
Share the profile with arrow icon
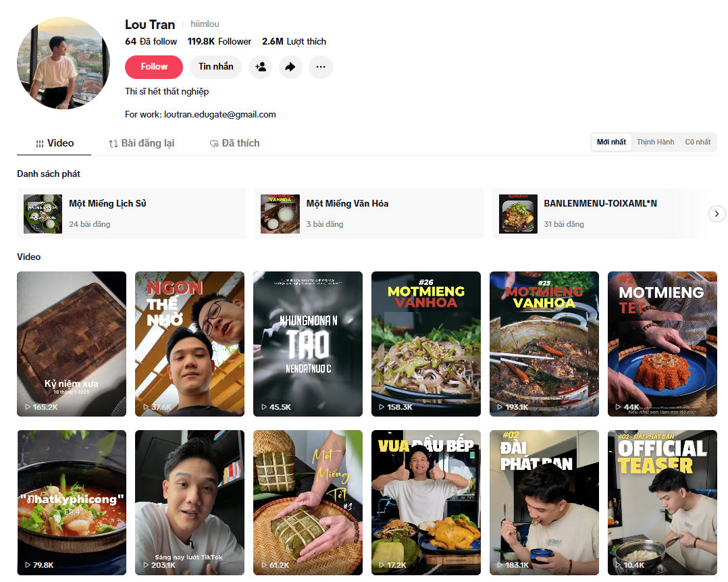pos(290,67)
